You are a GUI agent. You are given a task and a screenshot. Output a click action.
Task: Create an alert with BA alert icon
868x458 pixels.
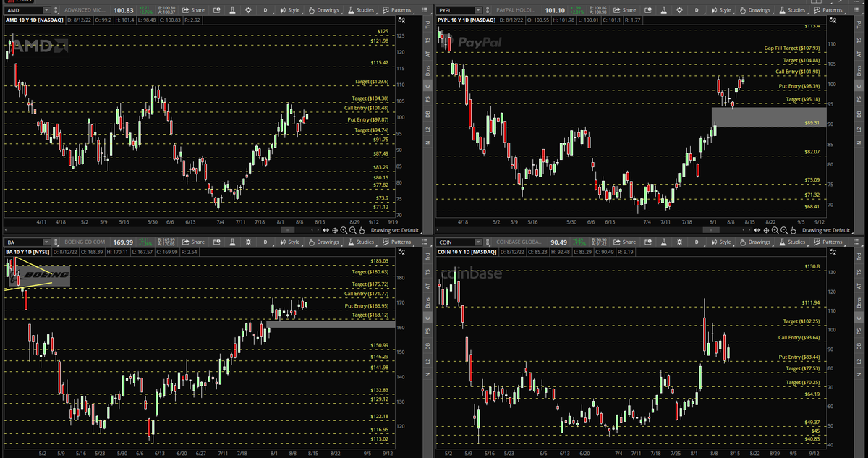(216, 242)
